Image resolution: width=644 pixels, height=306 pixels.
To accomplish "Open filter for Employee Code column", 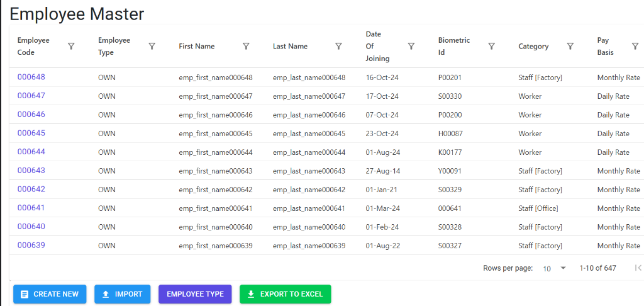I will pyautogui.click(x=71, y=46).
